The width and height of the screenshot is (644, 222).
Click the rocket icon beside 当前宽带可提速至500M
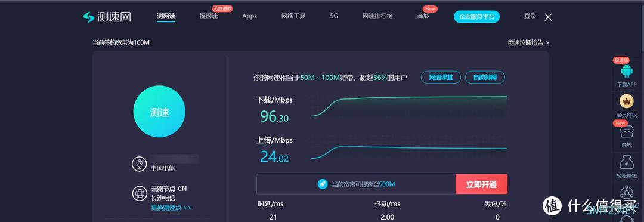[x=323, y=184]
